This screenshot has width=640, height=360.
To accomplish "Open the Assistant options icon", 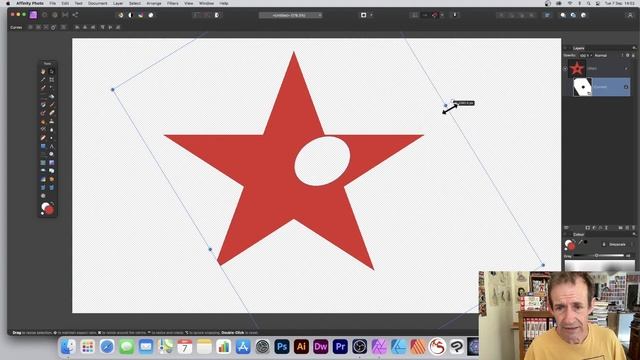I will point(455,15).
